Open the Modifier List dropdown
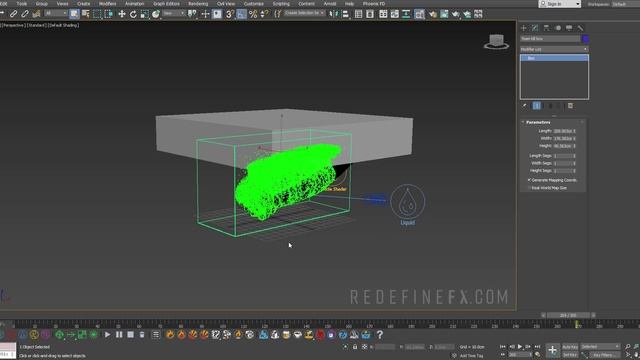The image size is (640, 360). (x=554, y=49)
